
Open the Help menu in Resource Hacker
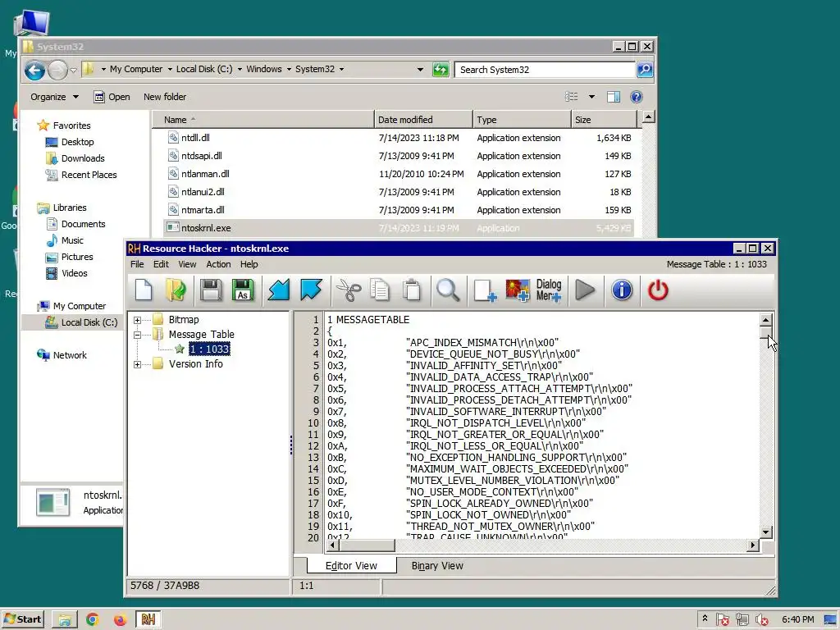249,264
